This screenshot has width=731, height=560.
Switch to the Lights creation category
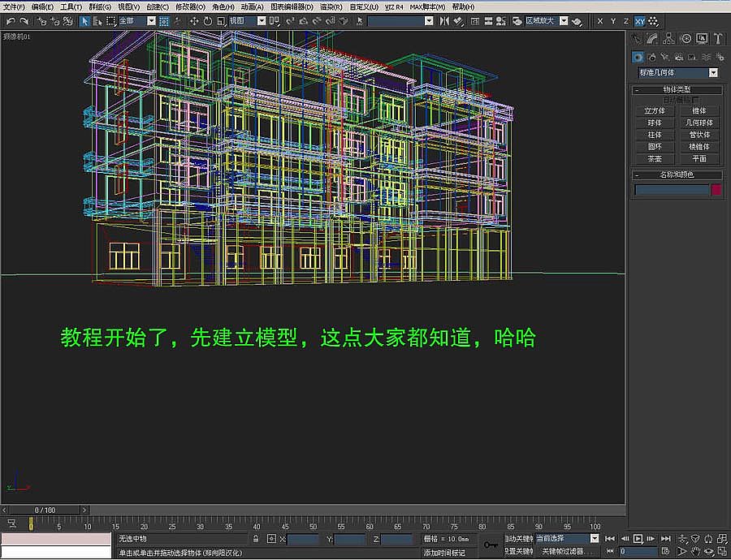tap(664, 56)
